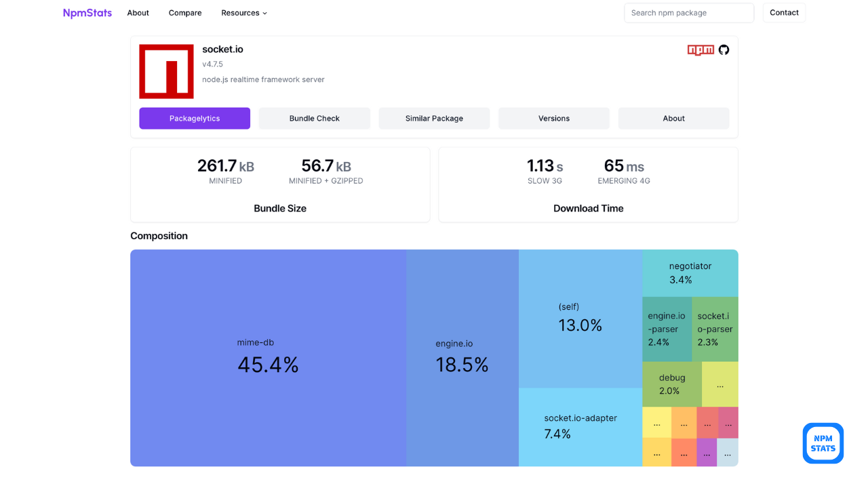Screen dimensions: 868x488
Task: Open the About navigation link
Action: tap(138, 13)
